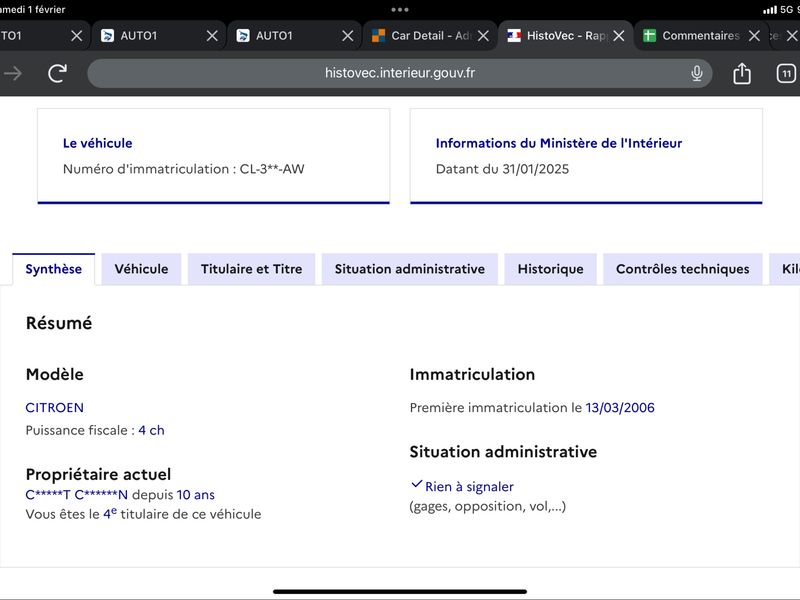Reload the page with the refresh icon
800x600 pixels.
click(58, 73)
